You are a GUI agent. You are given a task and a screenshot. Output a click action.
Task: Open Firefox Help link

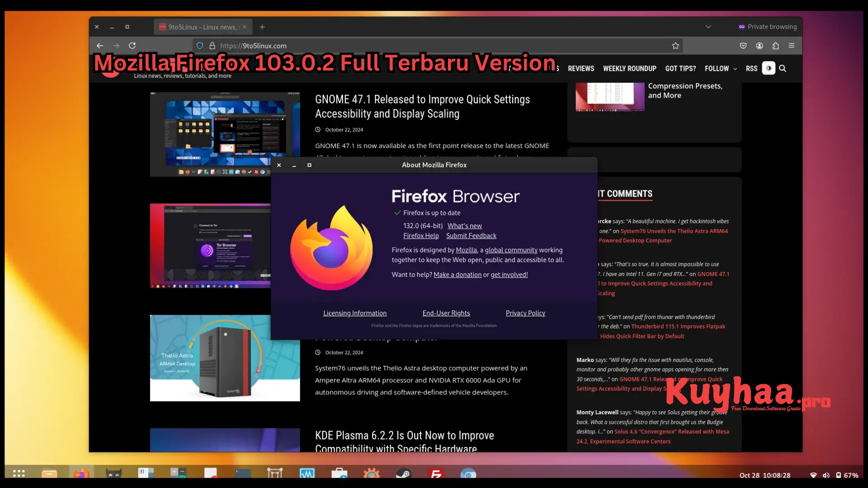tap(421, 236)
